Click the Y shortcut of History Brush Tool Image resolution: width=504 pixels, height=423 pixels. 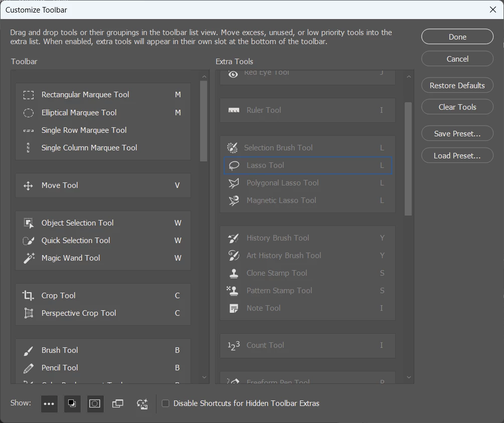click(382, 238)
